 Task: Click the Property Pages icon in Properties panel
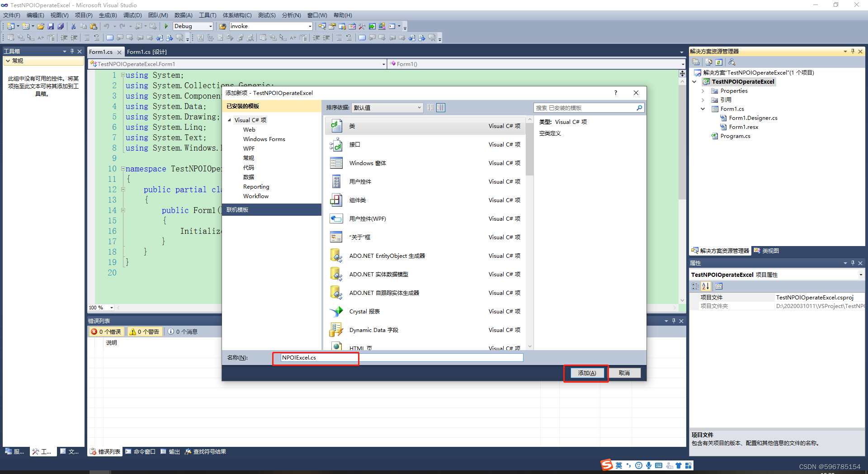[719, 286]
